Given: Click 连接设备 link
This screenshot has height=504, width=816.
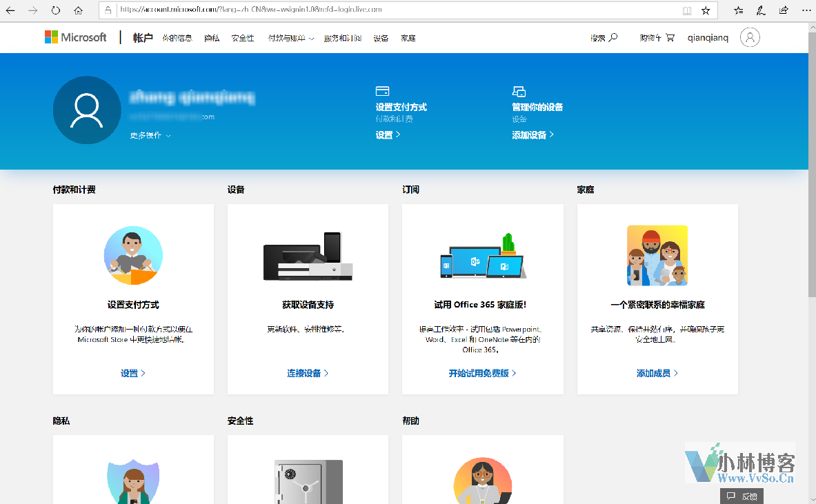Looking at the screenshot, I should click(308, 373).
